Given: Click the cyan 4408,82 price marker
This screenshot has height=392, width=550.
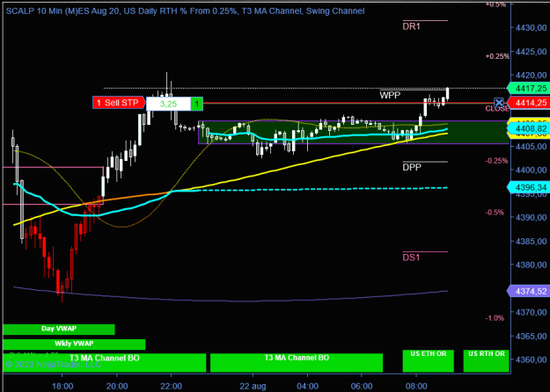Looking at the screenshot, I should tap(529, 129).
